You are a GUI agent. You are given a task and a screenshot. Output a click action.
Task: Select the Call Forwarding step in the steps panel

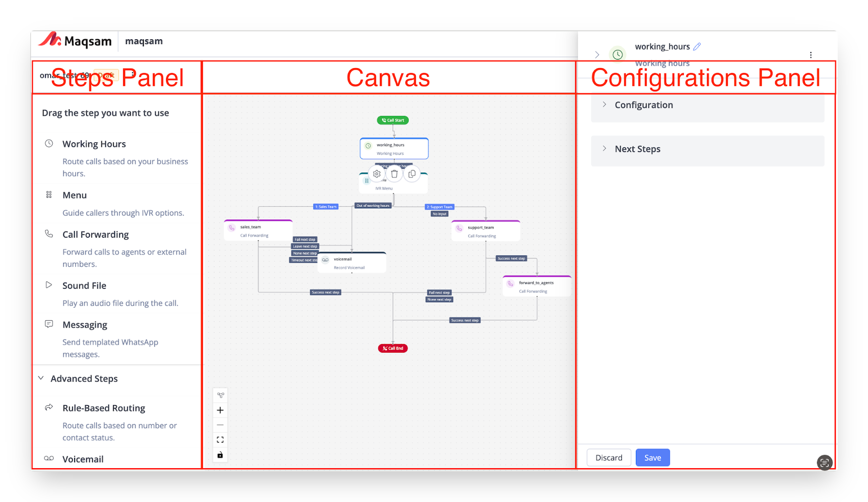(95, 235)
